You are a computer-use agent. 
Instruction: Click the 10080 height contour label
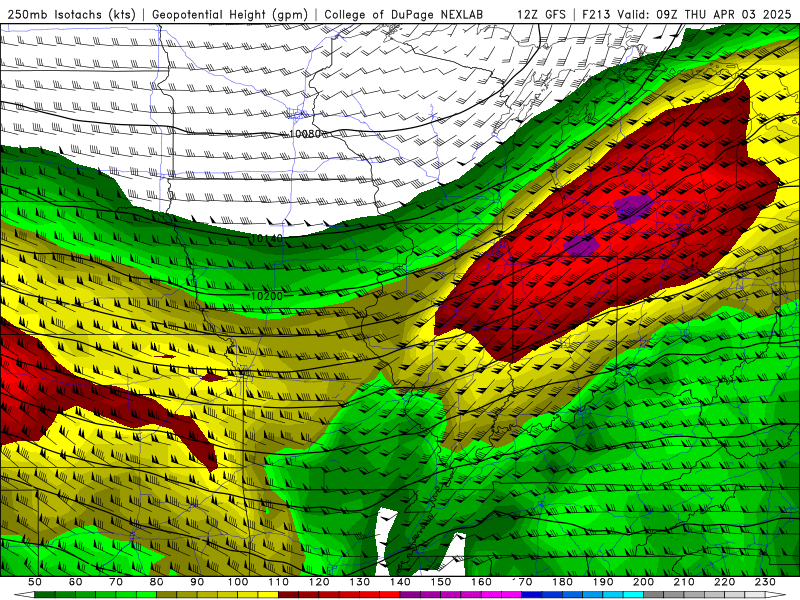[305, 134]
